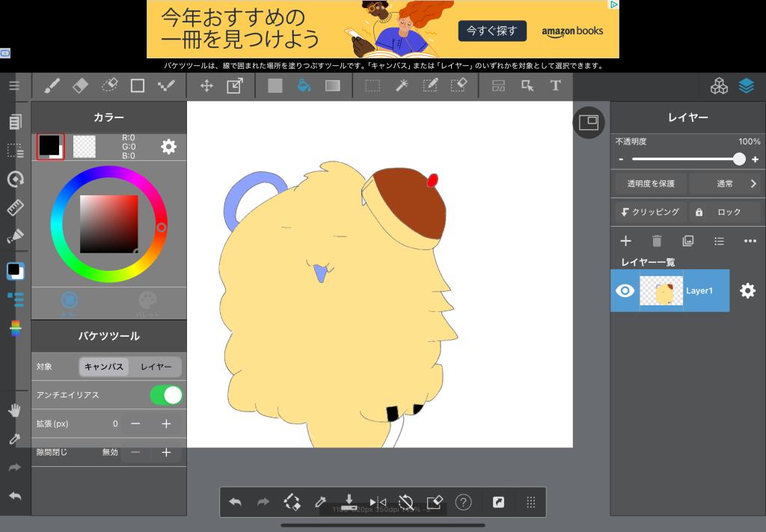Hide Layer1 using the eye icon
The image size is (766, 532).
click(x=625, y=290)
